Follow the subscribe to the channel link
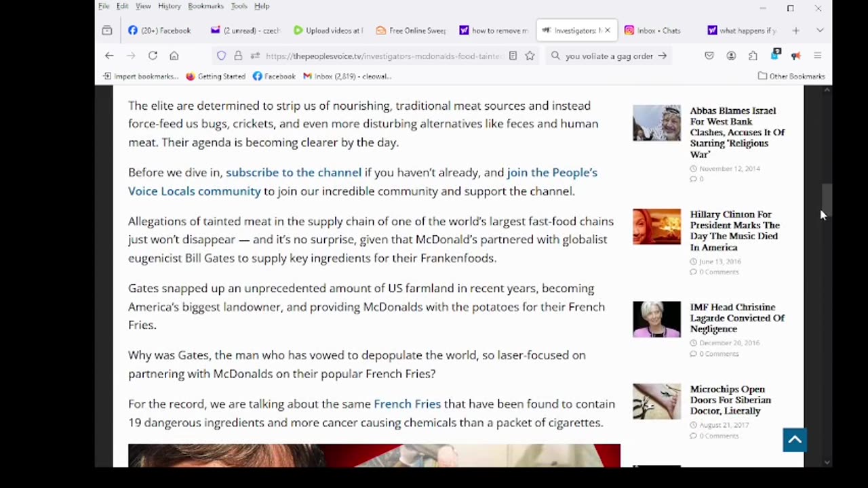Image resolution: width=868 pixels, height=488 pixels. tap(294, 172)
